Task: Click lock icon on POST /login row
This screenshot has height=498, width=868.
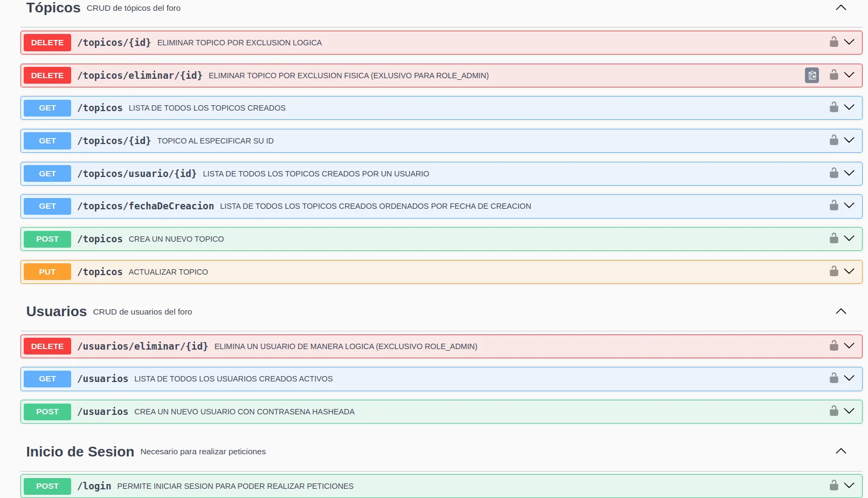Action: (x=833, y=486)
